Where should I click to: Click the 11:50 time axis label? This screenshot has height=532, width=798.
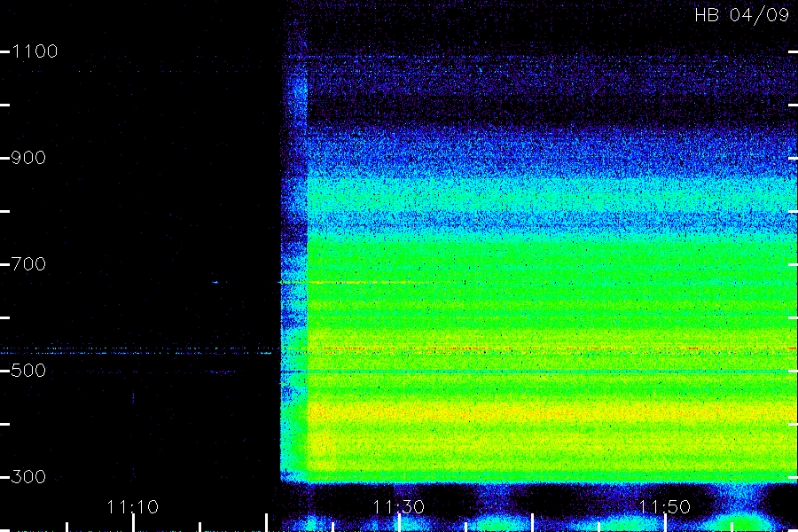point(665,507)
